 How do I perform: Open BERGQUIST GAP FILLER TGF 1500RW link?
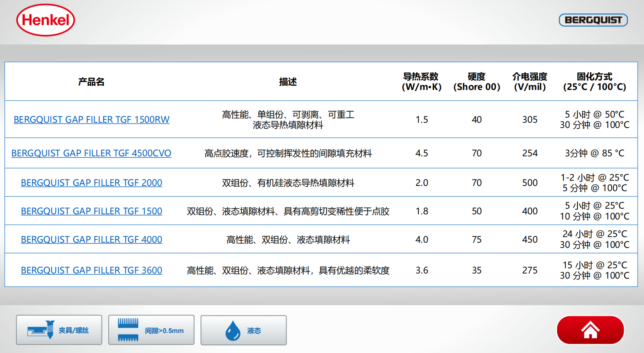(91, 120)
